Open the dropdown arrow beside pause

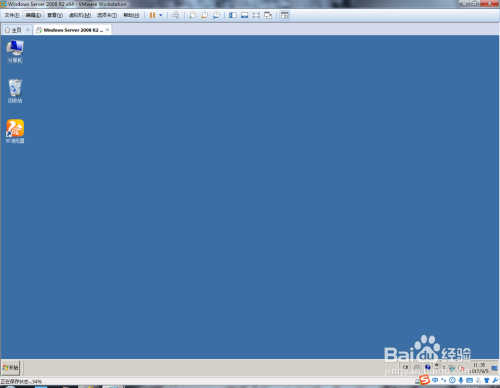161,15
